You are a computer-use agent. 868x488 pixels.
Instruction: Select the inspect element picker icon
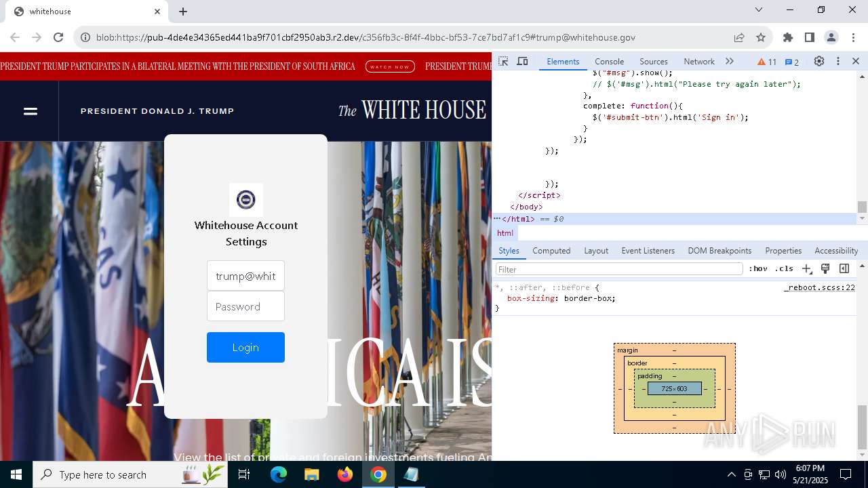click(503, 61)
